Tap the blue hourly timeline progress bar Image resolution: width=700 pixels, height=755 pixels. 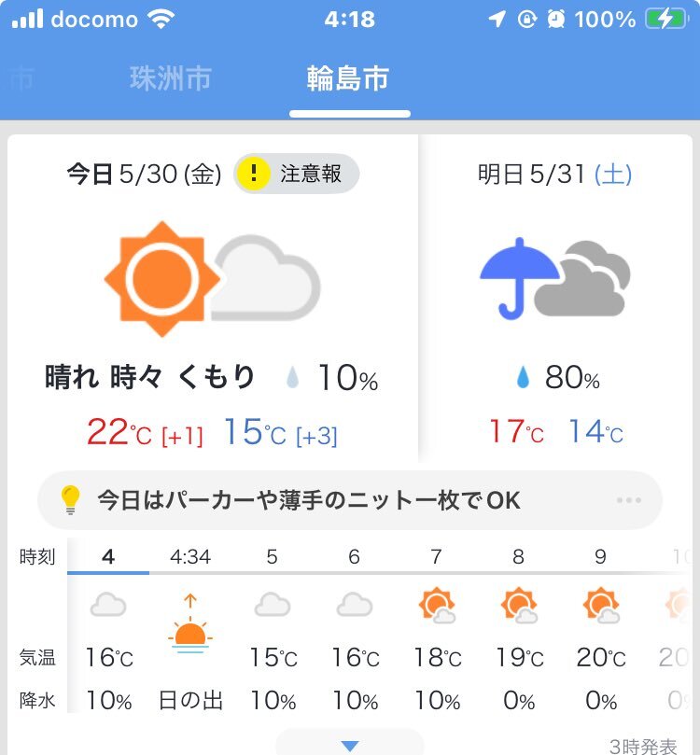click(x=108, y=572)
